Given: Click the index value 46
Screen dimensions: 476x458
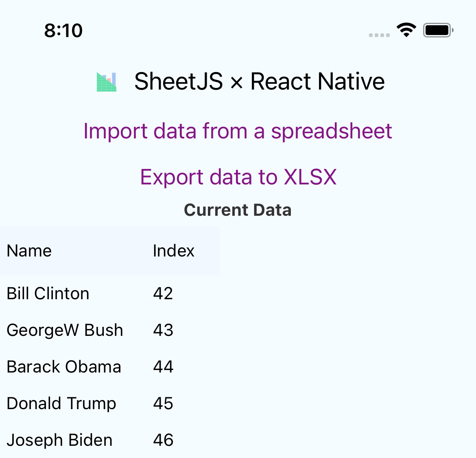Looking at the screenshot, I should [x=163, y=440].
